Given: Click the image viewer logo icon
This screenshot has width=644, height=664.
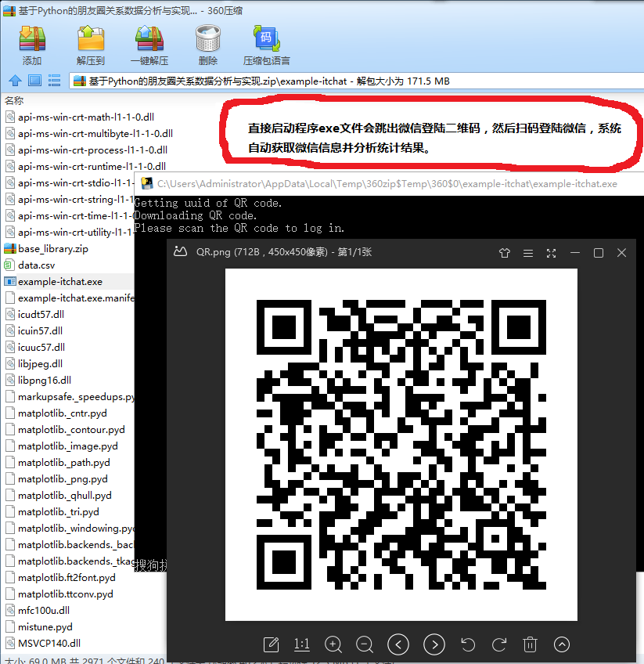Looking at the screenshot, I should [x=180, y=252].
